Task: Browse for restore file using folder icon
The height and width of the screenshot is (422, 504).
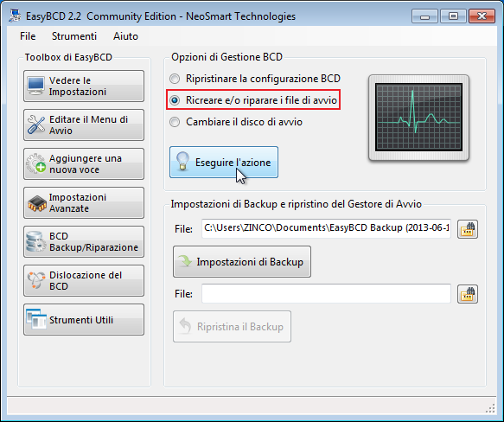Action: click(x=468, y=294)
